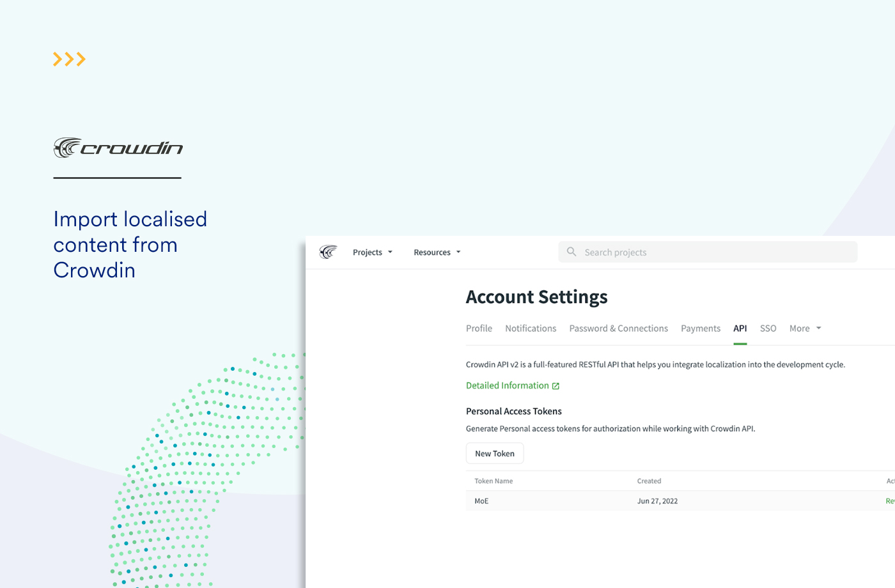Switch to the Profile tab

pos(479,328)
